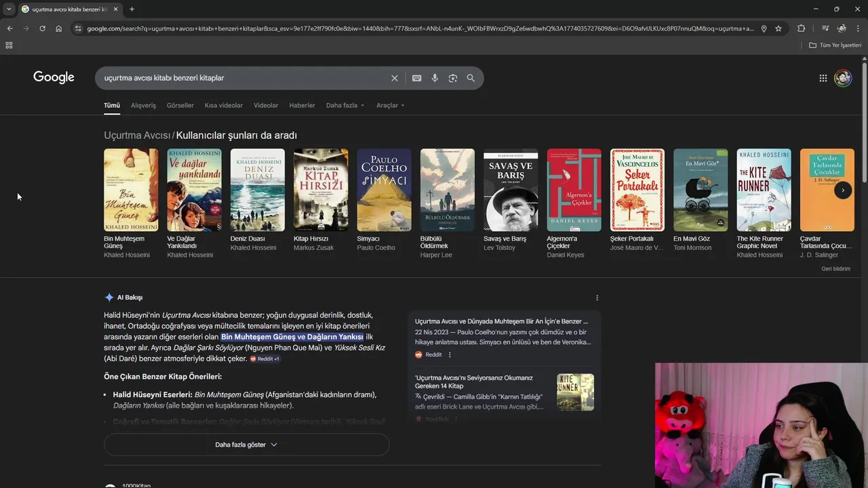Open the Kite Runner result thumbnail
The image size is (868, 488).
(x=575, y=392)
